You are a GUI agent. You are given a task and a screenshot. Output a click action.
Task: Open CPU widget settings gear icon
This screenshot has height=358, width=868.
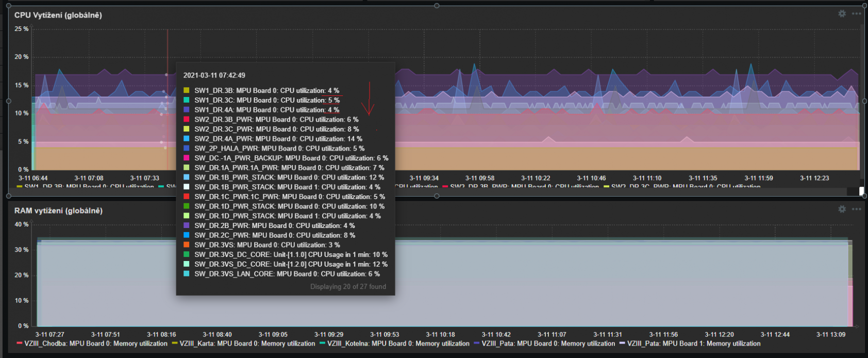[x=842, y=14]
